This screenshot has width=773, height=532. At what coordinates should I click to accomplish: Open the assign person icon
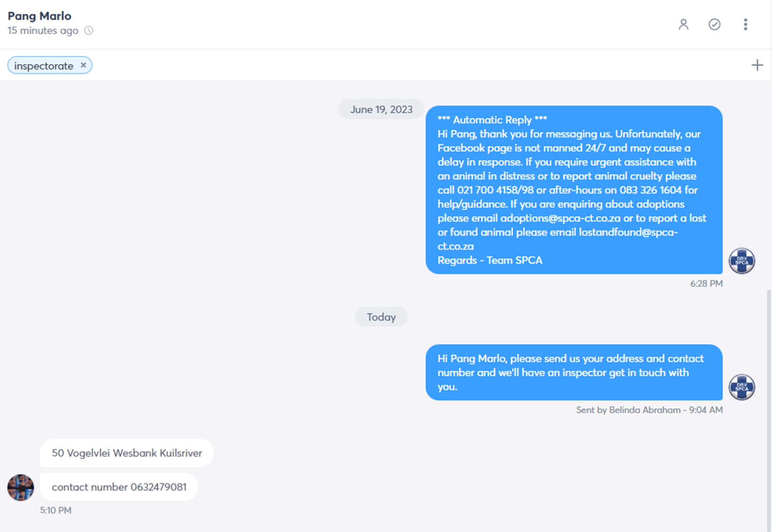tap(683, 25)
